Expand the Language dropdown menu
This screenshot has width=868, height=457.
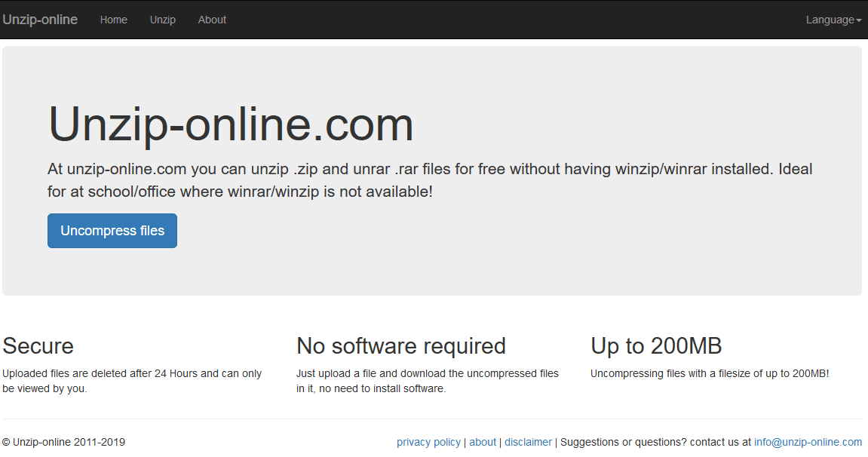tap(830, 20)
